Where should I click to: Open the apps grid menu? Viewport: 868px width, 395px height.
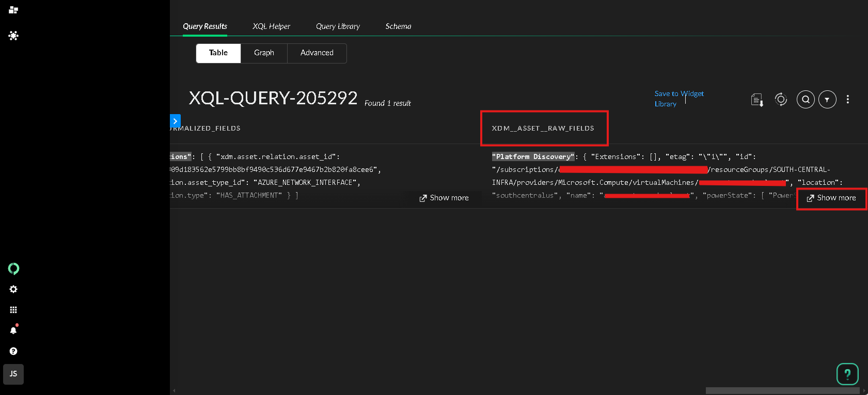(13, 310)
